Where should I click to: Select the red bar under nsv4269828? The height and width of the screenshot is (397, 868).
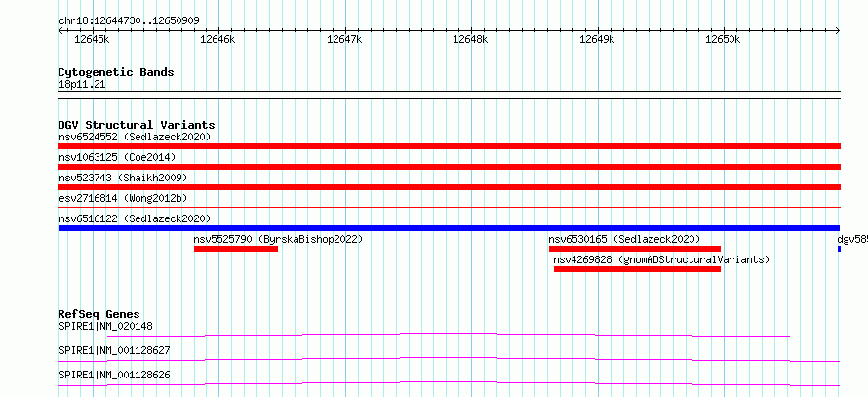(x=637, y=269)
